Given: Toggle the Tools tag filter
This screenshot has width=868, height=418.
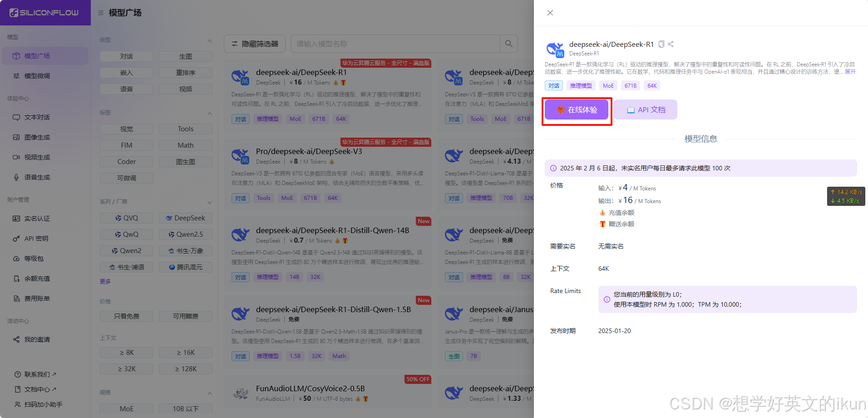Looking at the screenshot, I should (x=186, y=129).
